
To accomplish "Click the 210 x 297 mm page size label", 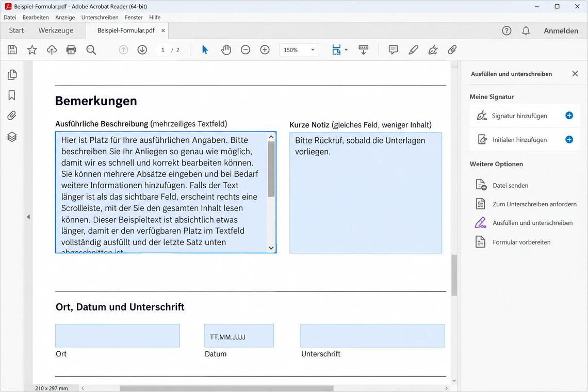I will (52, 388).
